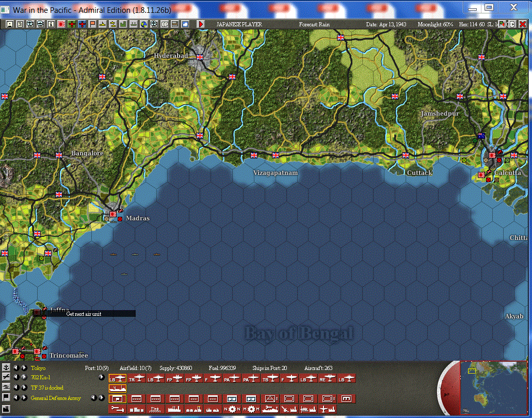
Task: Click the railroad track toolbar icon
Action: coord(175,24)
